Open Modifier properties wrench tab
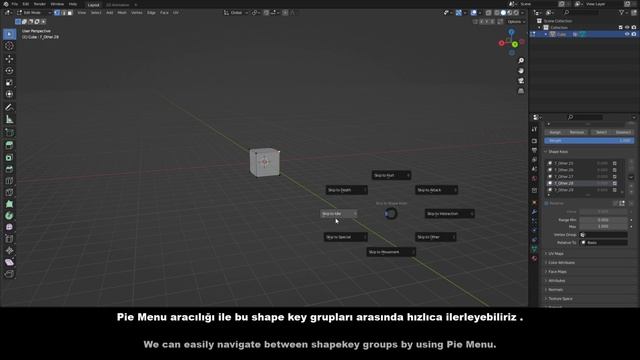The width and height of the screenshot is (640, 360). [534, 212]
